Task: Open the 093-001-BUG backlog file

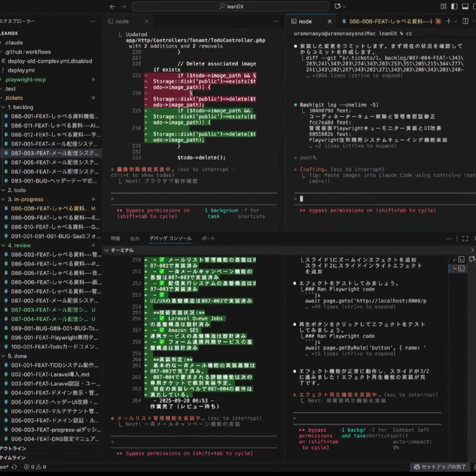Action: tap(54, 181)
